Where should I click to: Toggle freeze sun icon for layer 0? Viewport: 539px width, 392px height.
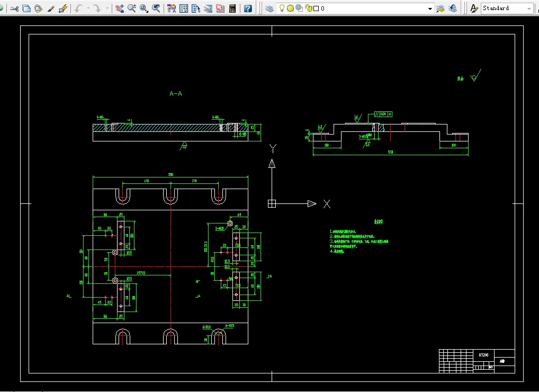point(291,8)
